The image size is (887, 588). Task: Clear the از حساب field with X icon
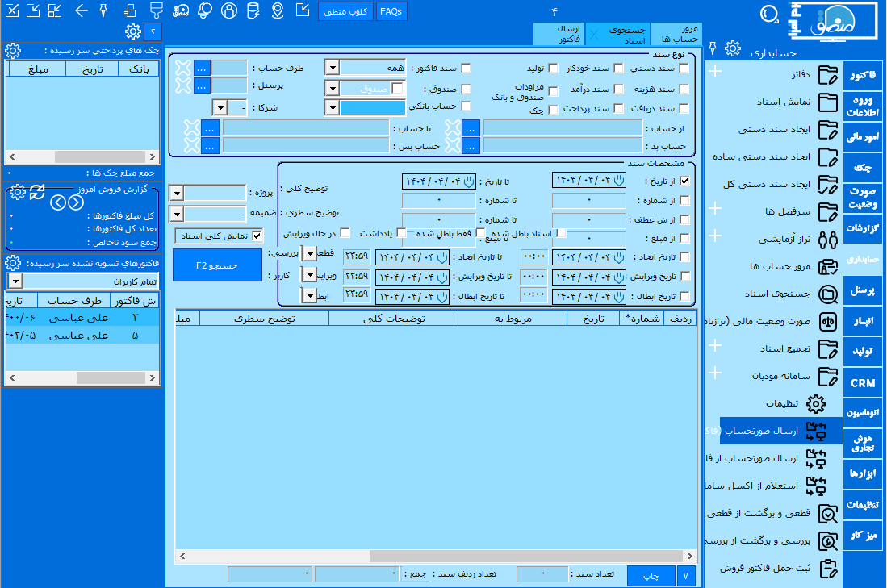point(453,127)
